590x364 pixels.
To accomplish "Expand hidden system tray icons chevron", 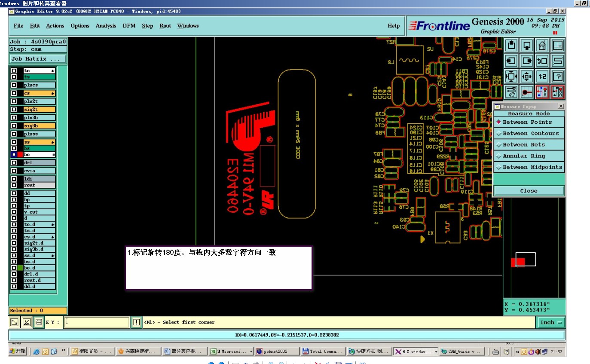I will coord(517,352).
